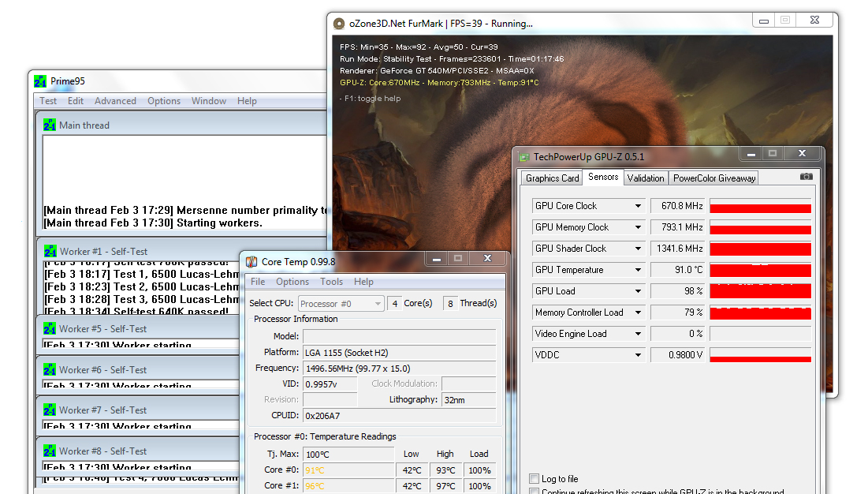
Task: Click the 670.8 MHz core clock value
Action: click(x=677, y=206)
